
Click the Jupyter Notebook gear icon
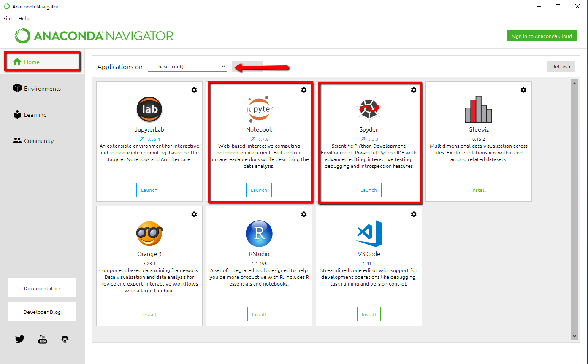(303, 90)
